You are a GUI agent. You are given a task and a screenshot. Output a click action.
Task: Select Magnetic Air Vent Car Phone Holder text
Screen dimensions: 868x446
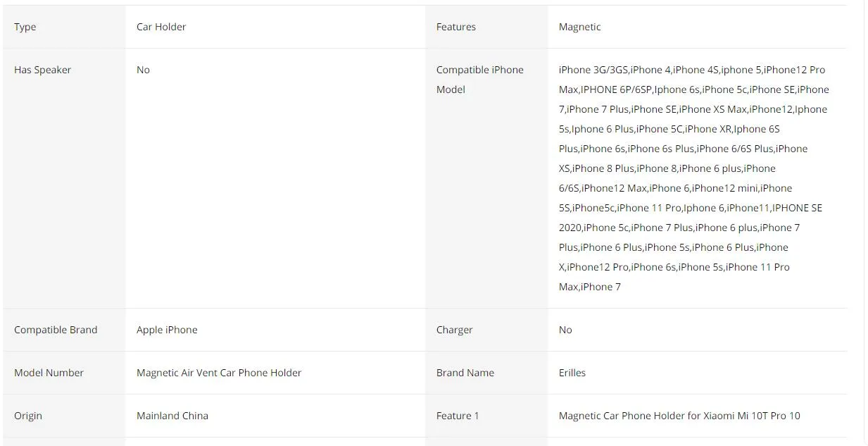tap(219, 373)
